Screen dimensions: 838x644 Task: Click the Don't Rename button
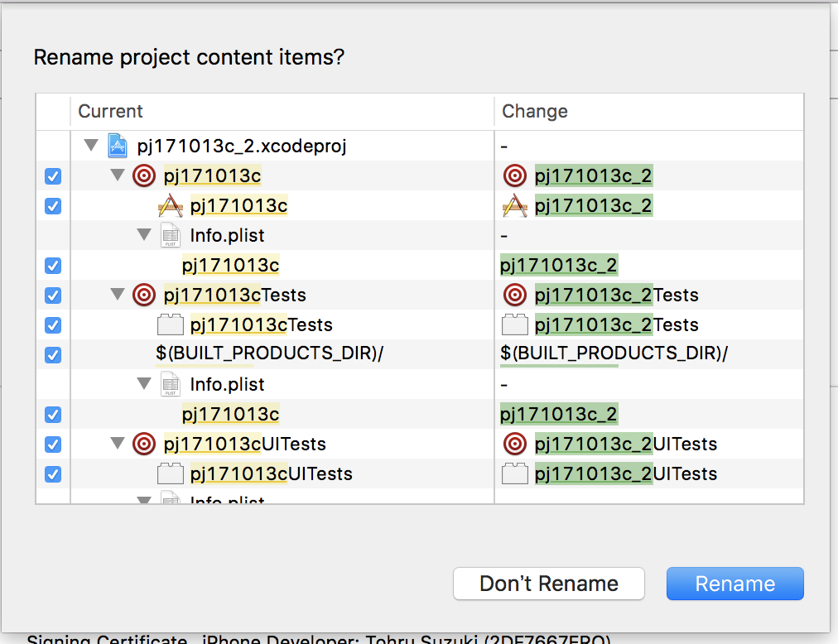[549, 584]
